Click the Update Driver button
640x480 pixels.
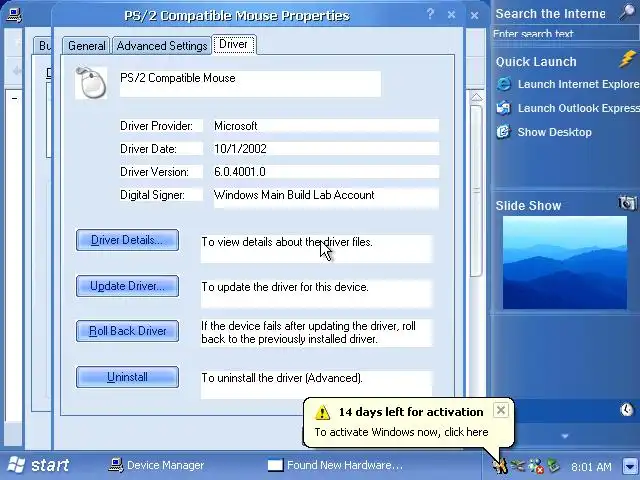coord(127,286)
